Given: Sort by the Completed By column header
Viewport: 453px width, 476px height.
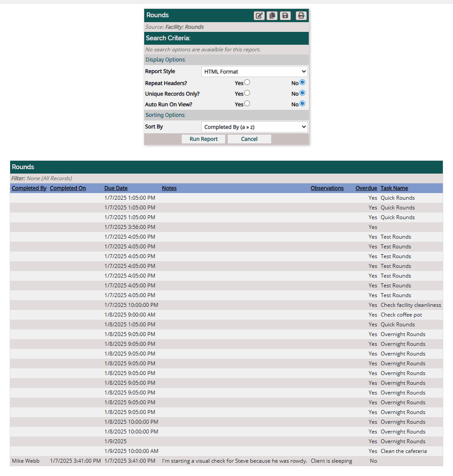Looking at the screenshot, I should tap(29, 188).
